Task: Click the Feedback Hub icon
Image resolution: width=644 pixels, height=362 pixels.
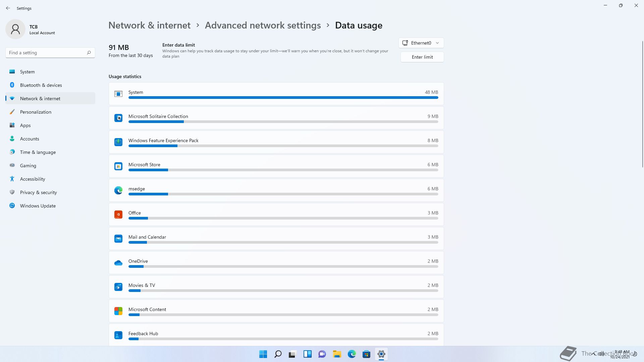Action: pyautogui.click(x=118, y=335)
